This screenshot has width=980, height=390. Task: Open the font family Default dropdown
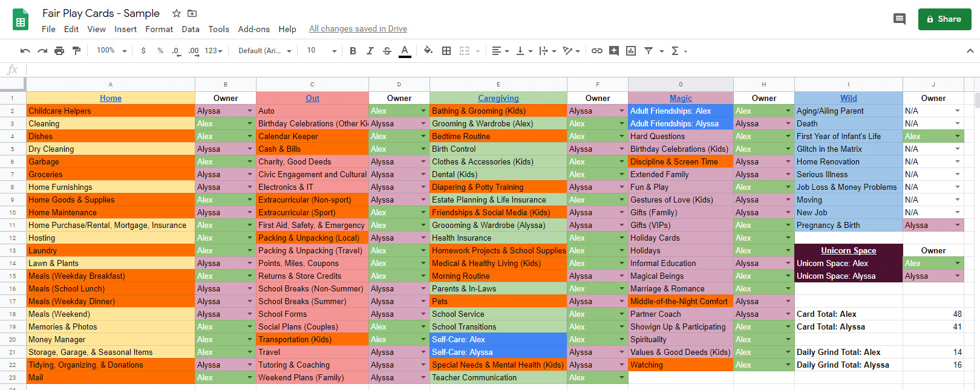tap(265, 51)
